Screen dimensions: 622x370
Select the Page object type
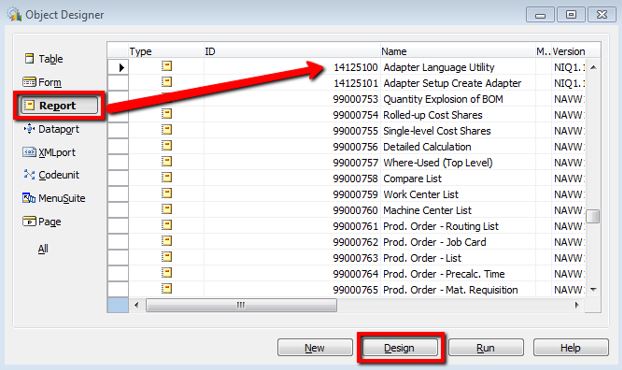click(42, 222)
